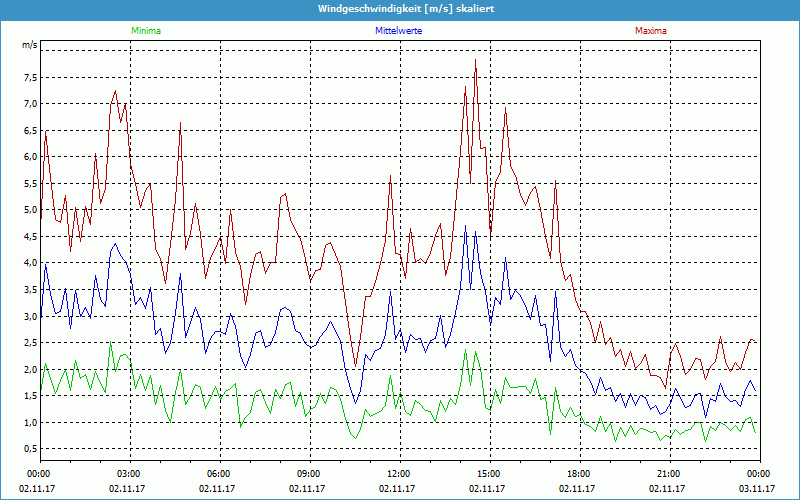The height and width of the screenshot is (500, 800).
Task: Click the red Maxima legend label
Action: click(650, 31)
